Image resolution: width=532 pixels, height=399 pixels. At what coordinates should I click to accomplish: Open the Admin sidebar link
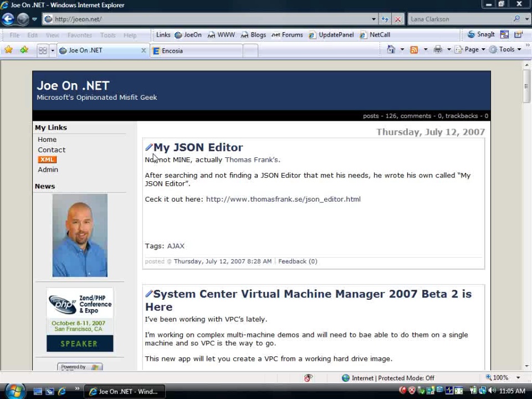click(x=48, y=170)
